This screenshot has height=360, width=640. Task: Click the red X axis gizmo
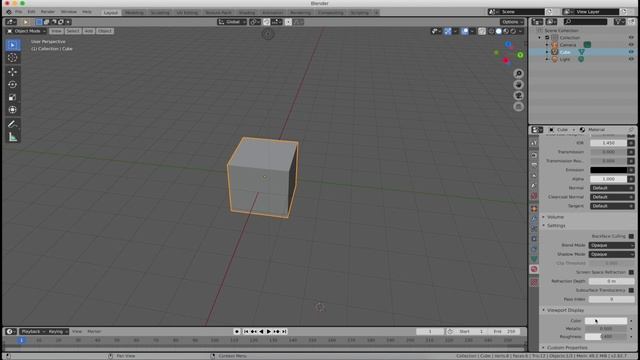506,61
